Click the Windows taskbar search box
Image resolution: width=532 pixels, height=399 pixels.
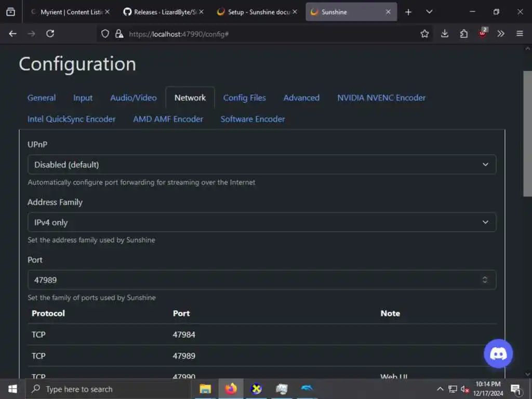108,389
